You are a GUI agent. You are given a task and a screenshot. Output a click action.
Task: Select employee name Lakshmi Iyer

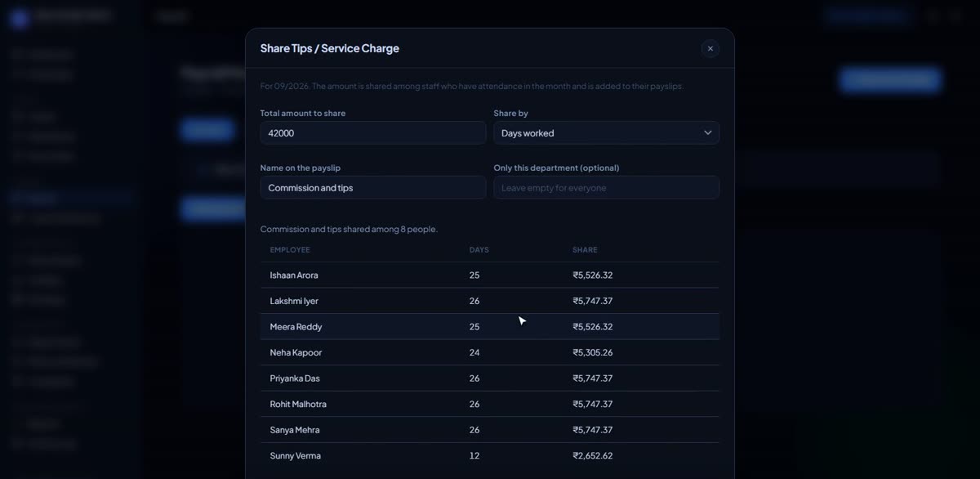[x=294, y=301]
